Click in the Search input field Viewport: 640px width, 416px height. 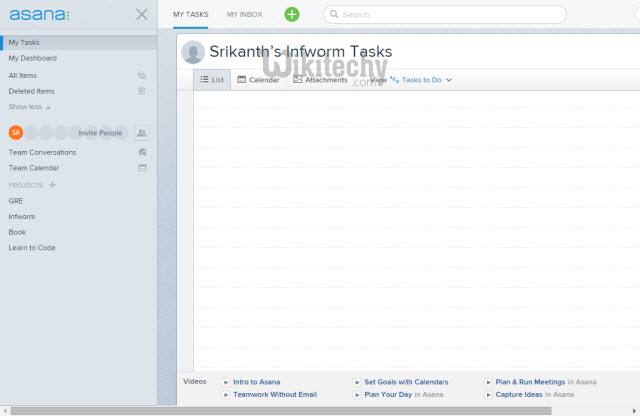445,15
